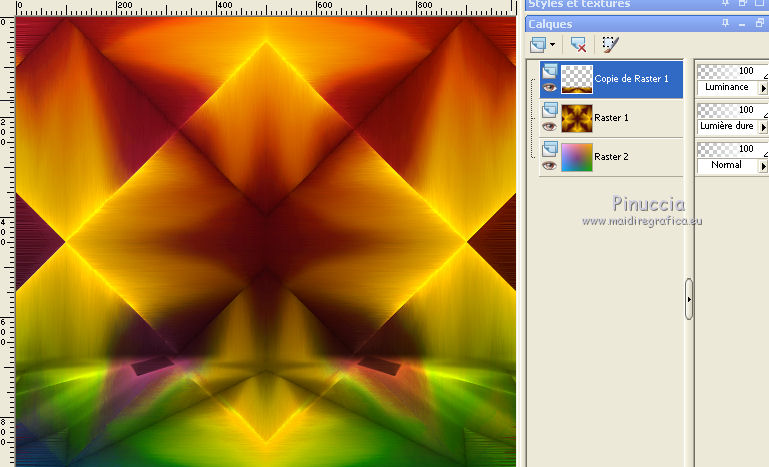Click arrow beside Luminance blend mode

[x=763, y=88]
